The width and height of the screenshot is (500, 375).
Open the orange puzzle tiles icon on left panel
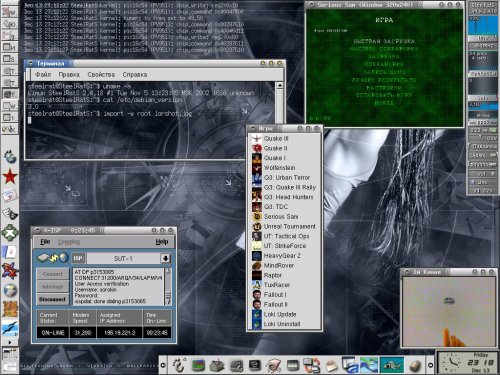tap(10, 309)
